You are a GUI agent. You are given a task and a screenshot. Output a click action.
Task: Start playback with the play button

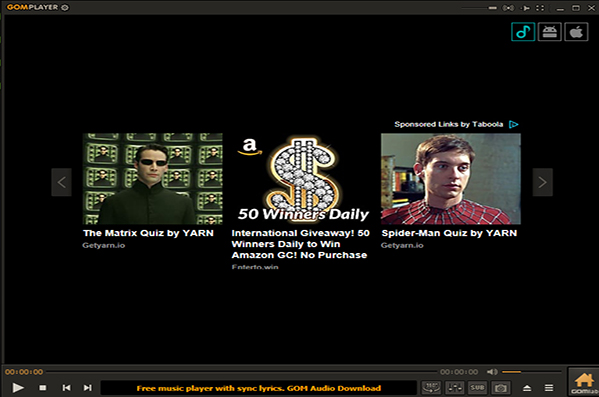pos(18,388)
